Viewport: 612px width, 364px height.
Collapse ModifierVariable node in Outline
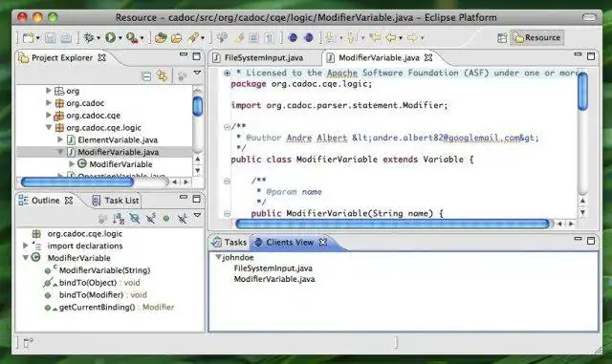click(x=26, y=258)
